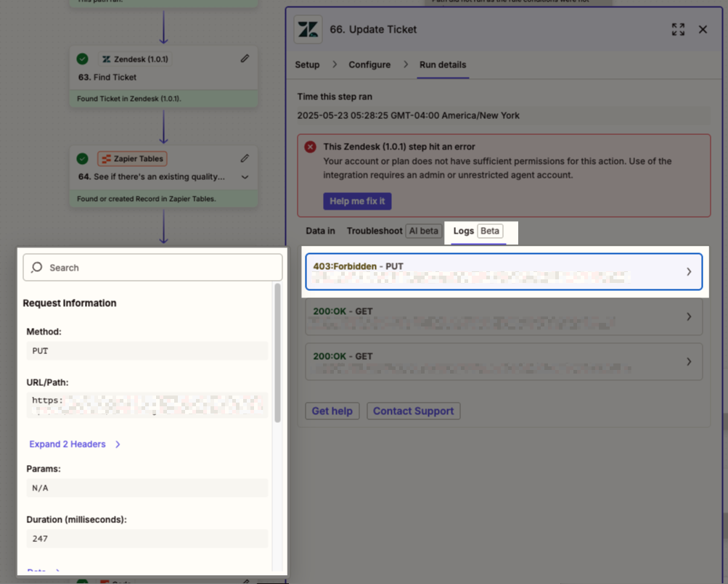Click the Help me fix it button

tap(358, 201)
